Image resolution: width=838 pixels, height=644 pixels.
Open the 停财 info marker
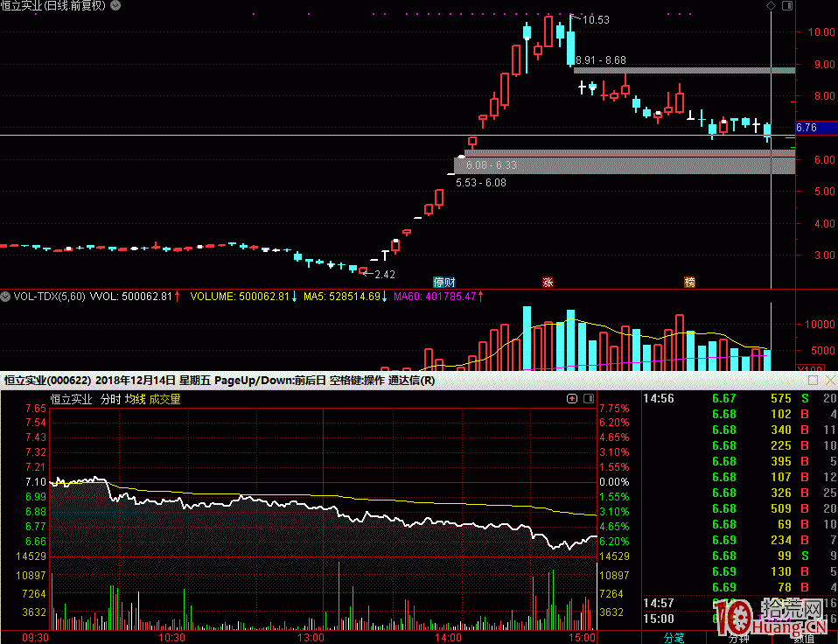click(x=444, y=282)
